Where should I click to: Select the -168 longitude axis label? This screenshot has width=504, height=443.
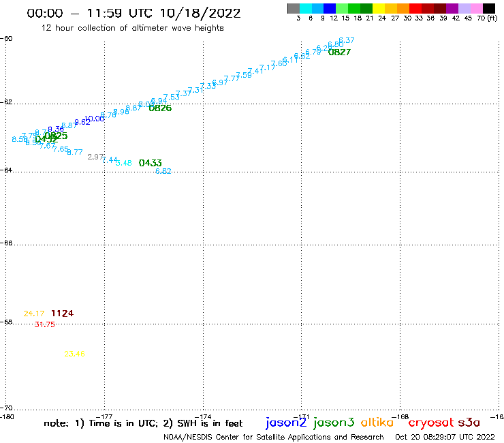click(x=400, y=417)
